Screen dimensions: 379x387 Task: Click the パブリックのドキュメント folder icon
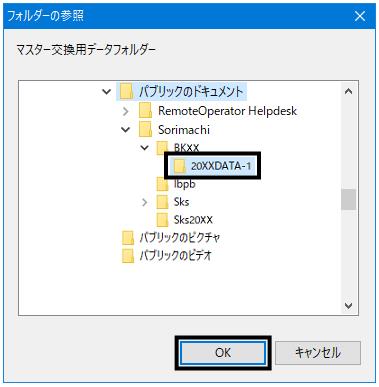126,92
